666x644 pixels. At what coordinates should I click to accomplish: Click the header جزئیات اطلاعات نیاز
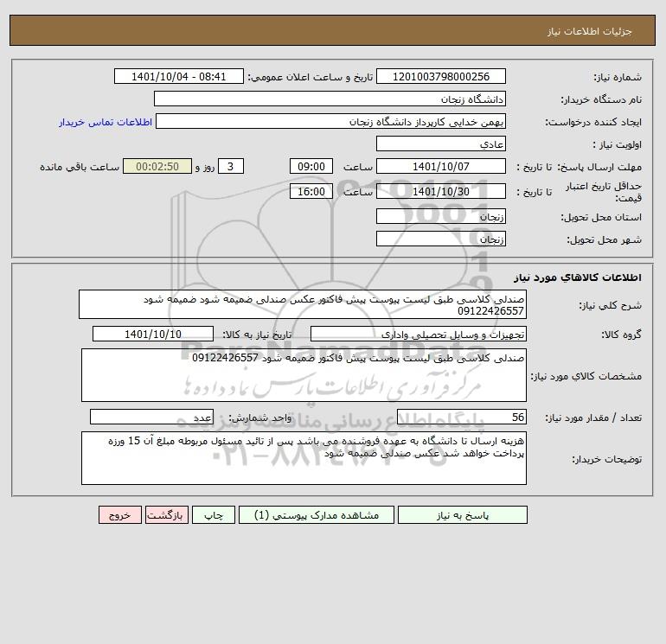(x=590, y=32)
